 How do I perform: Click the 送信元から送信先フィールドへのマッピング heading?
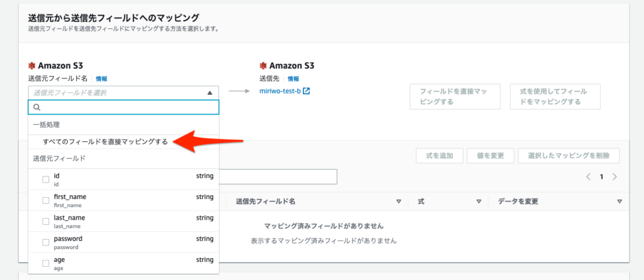coord(114,18)
